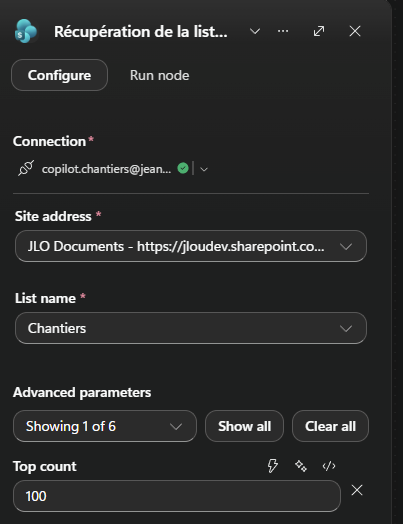This screenshot has height=524, width=403.
Task: Click the connection plug icon
Action: (x=26, y=168)
